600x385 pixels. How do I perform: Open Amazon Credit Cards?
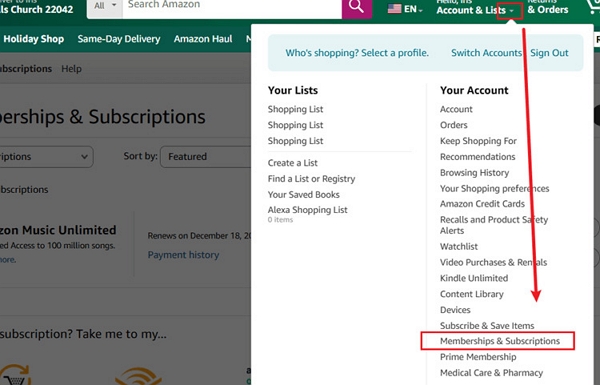pyautogui.click(x=482, y=204)
